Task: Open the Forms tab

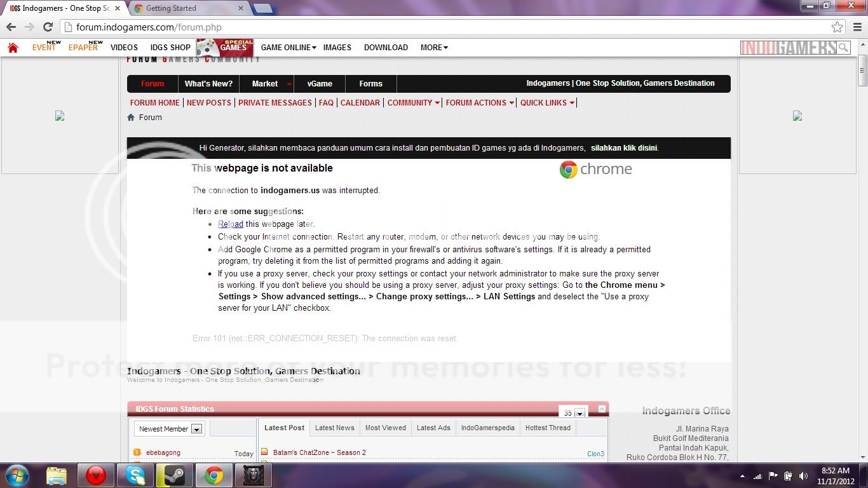Action: coord(370,84)
